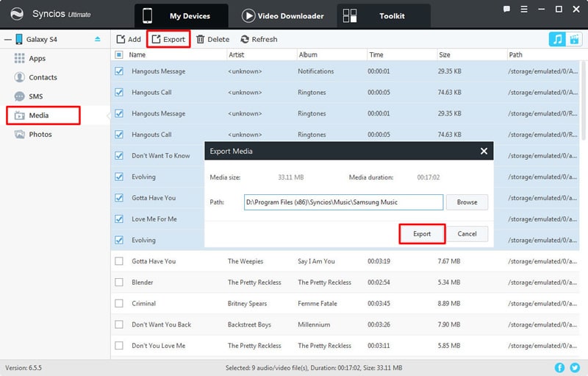The height and width of the screenshot is (376, 588).
Task: Uncheck Don't Want To Know checkbox
Action: click(x=119, y=155)
